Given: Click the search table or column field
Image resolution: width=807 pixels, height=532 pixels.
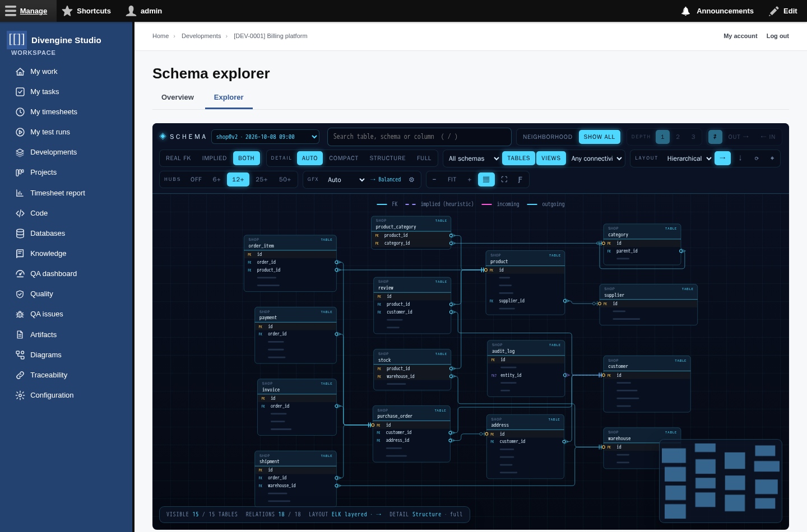Looking at the screenshot, I should click(x=419, y=137).
